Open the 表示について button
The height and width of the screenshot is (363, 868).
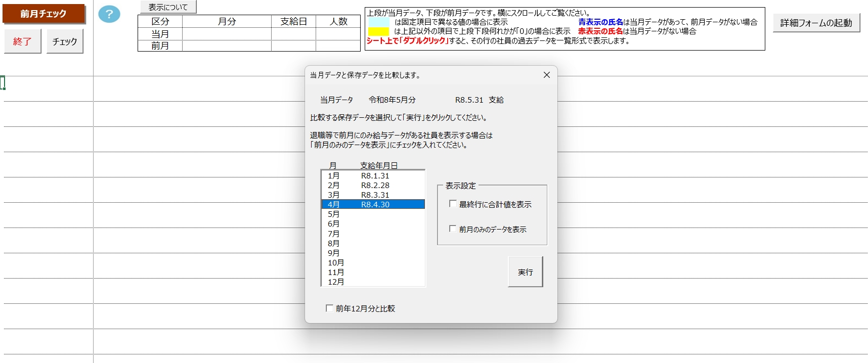(168, 7)
